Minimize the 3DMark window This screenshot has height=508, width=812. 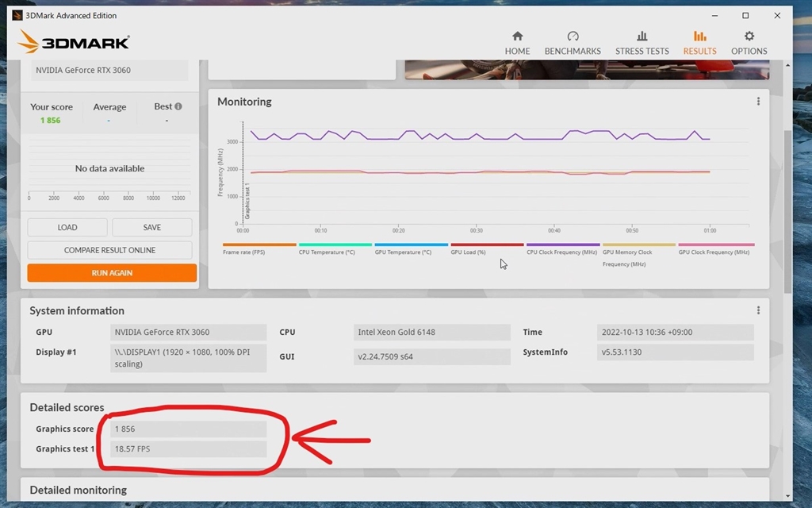click(714, 16)
